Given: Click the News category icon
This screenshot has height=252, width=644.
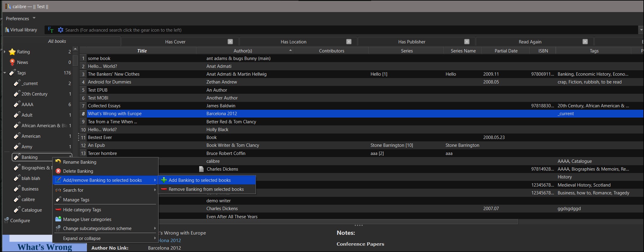Looking at the screenshot, I should click(12, 62).
